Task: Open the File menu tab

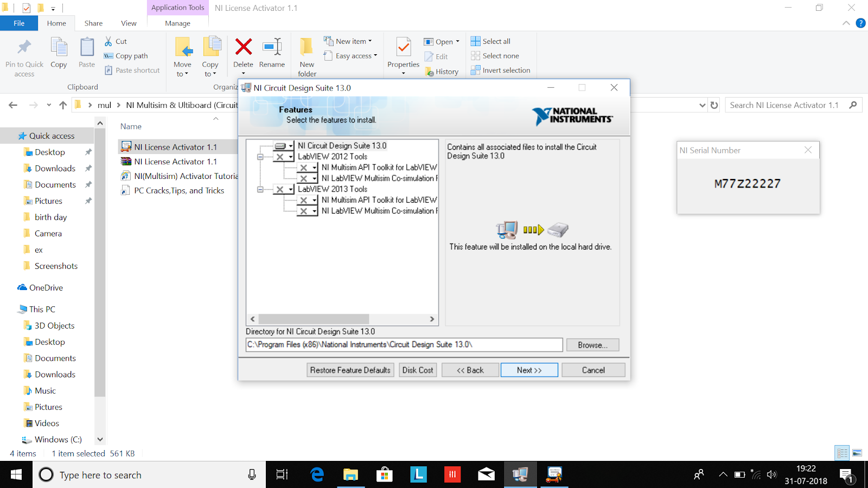Action: coord(19,23)
